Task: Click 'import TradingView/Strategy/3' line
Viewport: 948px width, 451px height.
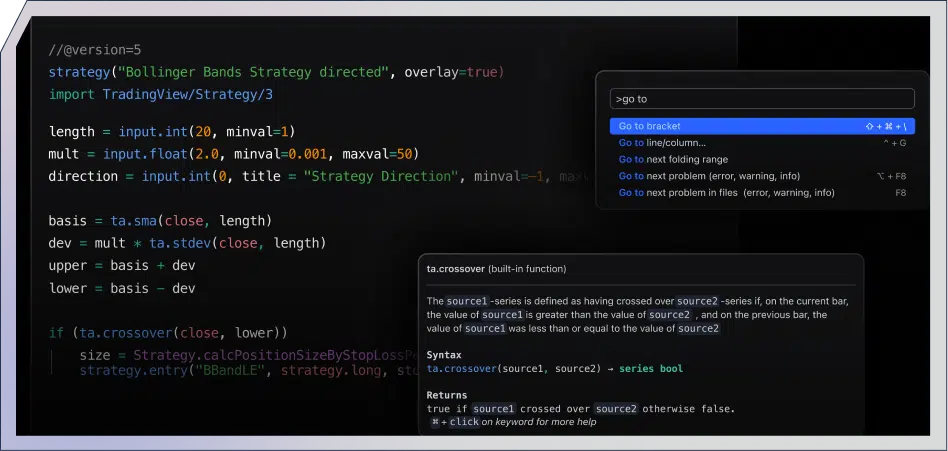Action: tap(160, 95)
